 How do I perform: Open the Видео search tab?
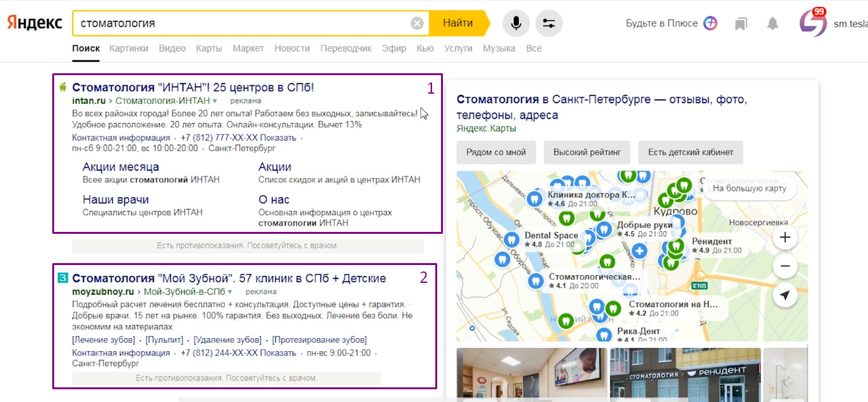(x=172, y=48)
